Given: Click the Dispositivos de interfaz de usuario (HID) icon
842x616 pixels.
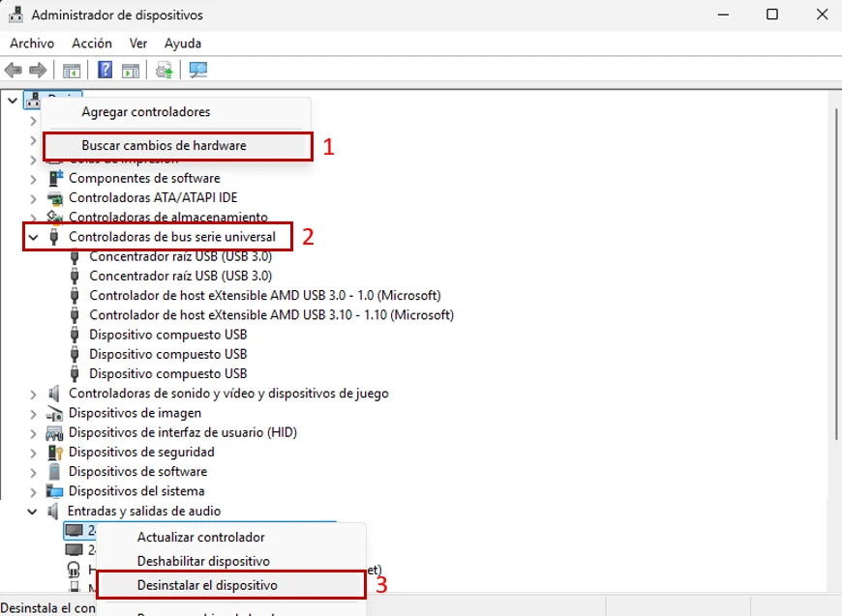Looking at the screenshot, I should click(x=54, y=433).
